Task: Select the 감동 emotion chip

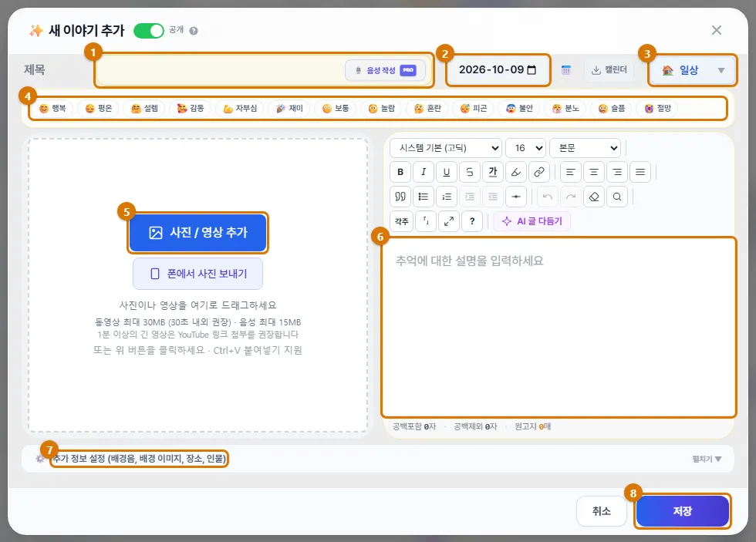Action: click(x=191, y=109)
